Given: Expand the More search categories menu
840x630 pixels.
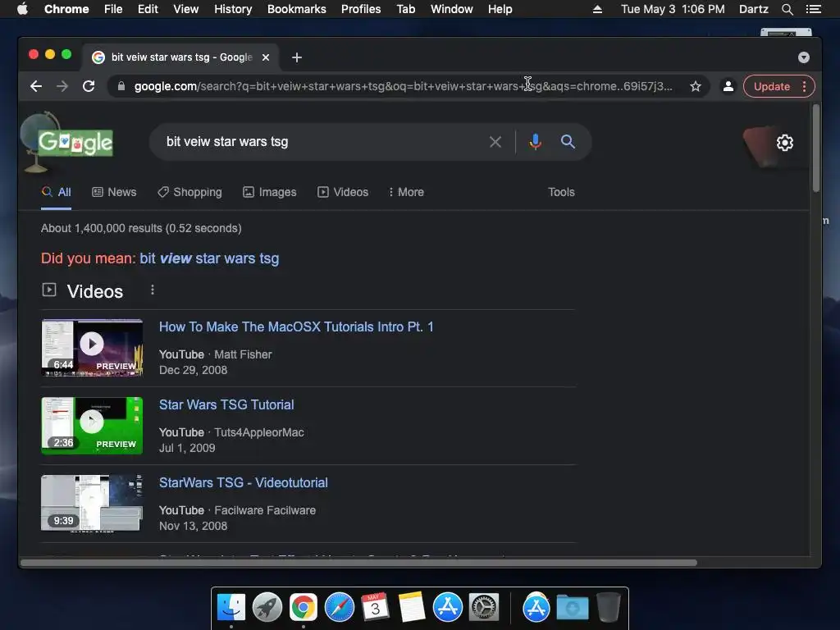Looking at the screenshot, I should click(406, 192).
